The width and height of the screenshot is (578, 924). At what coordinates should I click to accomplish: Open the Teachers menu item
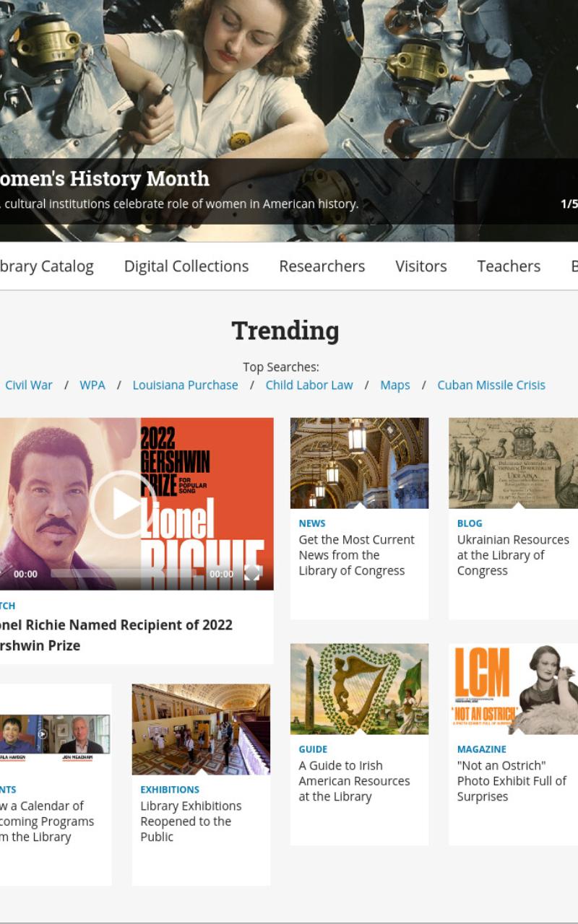[509, 266]
